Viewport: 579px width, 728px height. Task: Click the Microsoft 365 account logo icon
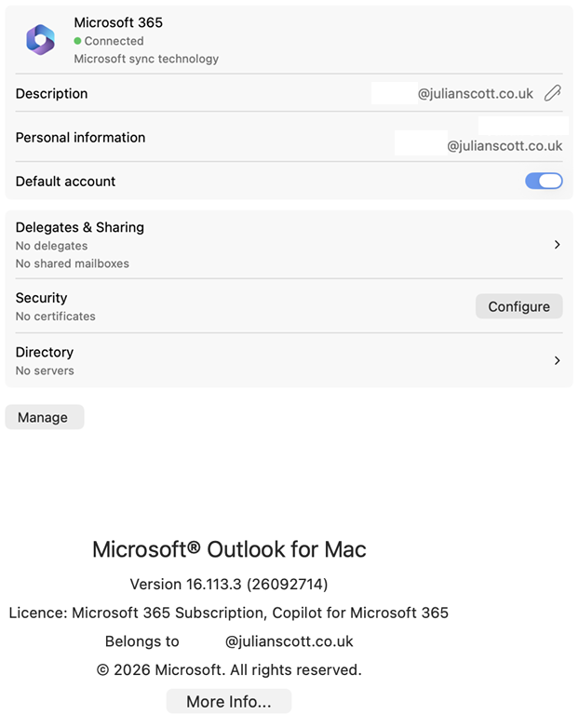40,40
